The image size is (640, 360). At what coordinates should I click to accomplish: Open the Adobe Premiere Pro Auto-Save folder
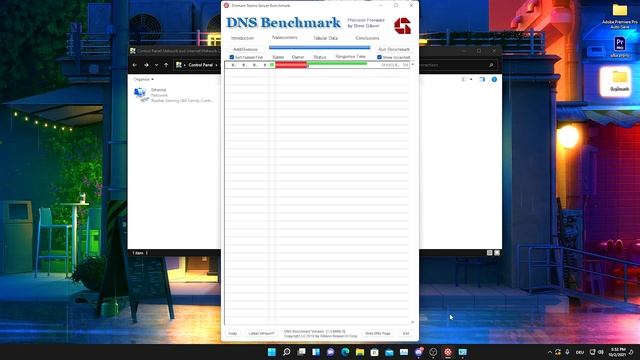tap(620, 16)
